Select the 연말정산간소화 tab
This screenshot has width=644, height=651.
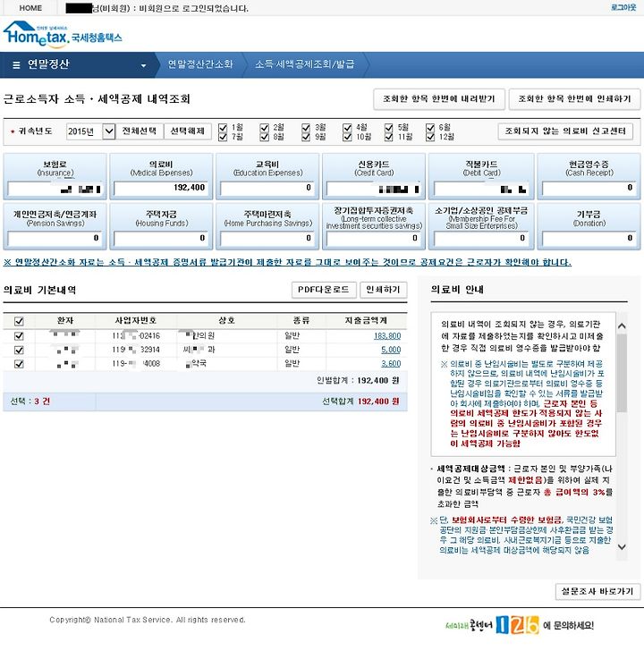click(200, 64)
